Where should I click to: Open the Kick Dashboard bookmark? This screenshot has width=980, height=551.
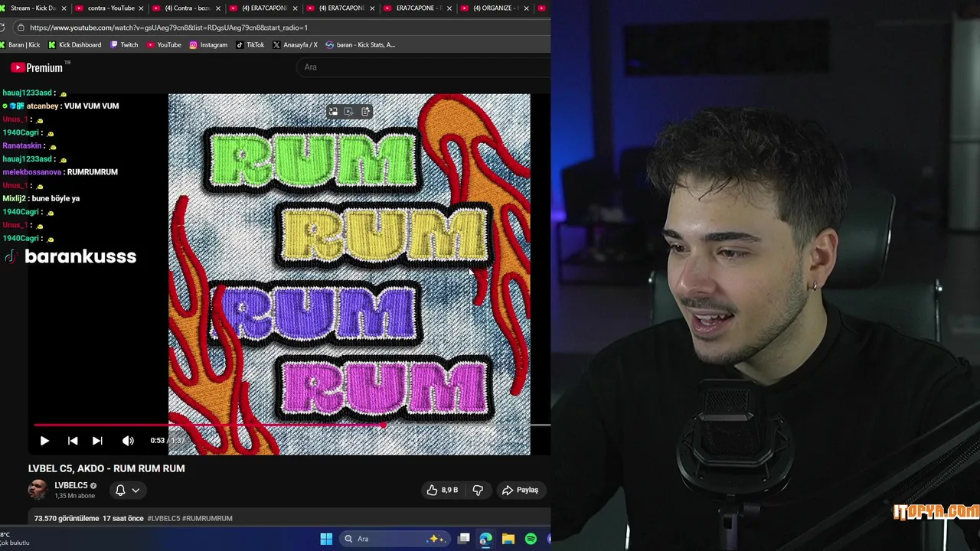tap(74, 45)
